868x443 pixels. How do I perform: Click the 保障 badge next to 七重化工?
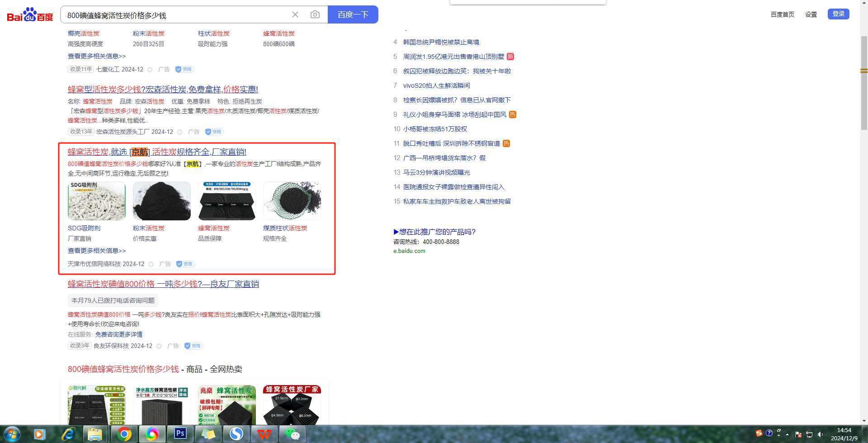point(184,69)
